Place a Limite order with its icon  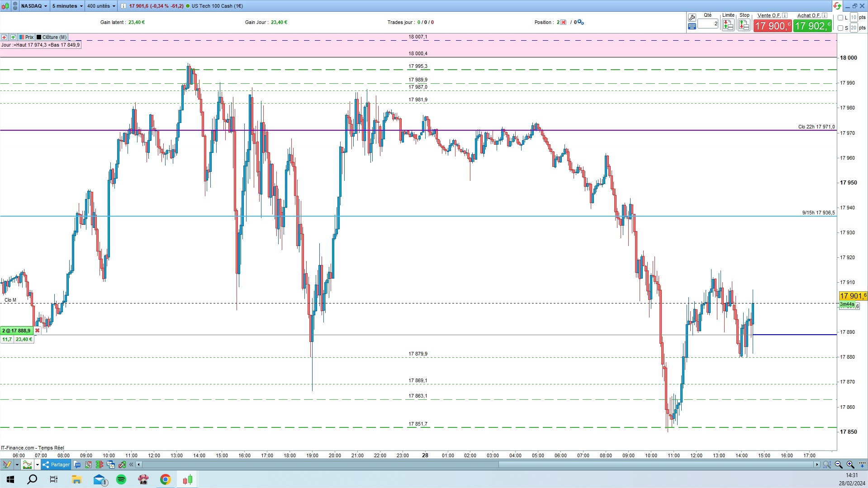[728, 25]
